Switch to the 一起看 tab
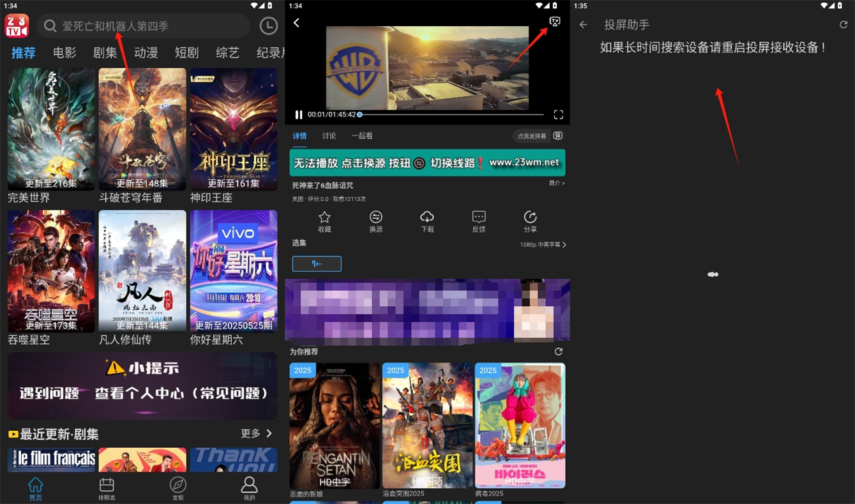 362,136
